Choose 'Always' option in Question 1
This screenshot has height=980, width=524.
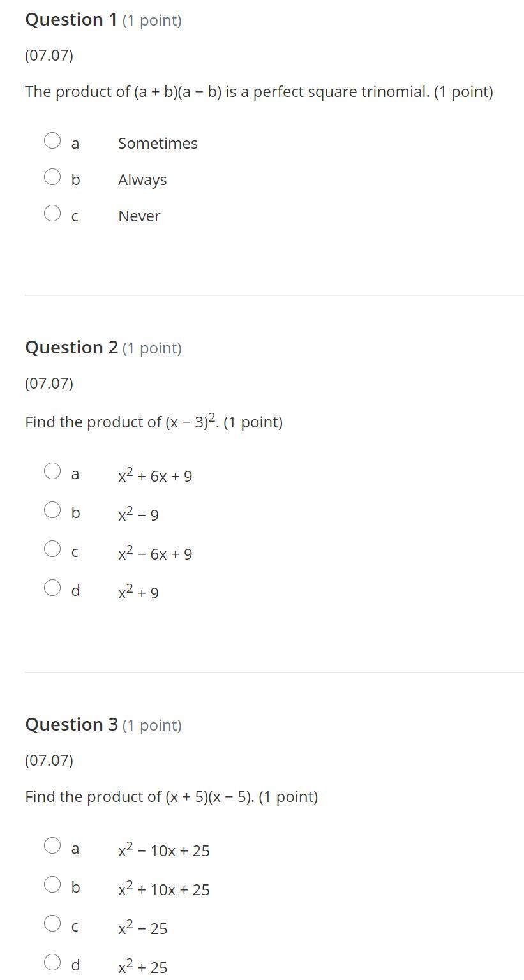52,177
